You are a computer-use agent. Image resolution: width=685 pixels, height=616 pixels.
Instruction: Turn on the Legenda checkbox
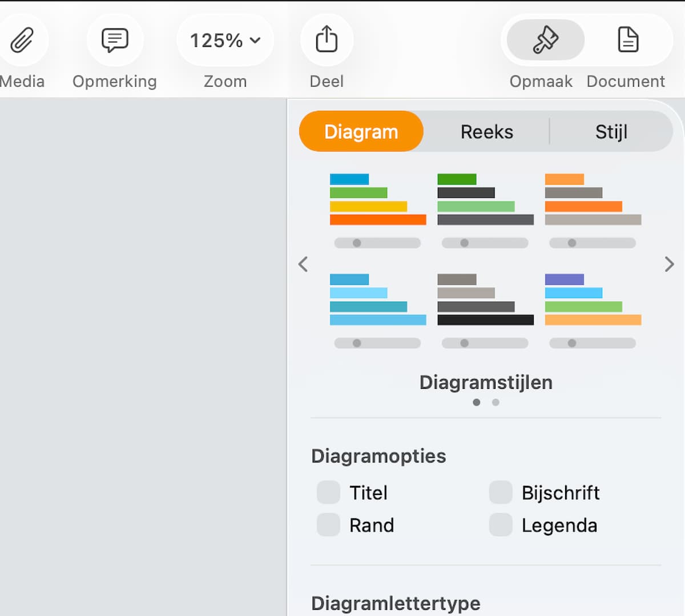tap(501, 525)
